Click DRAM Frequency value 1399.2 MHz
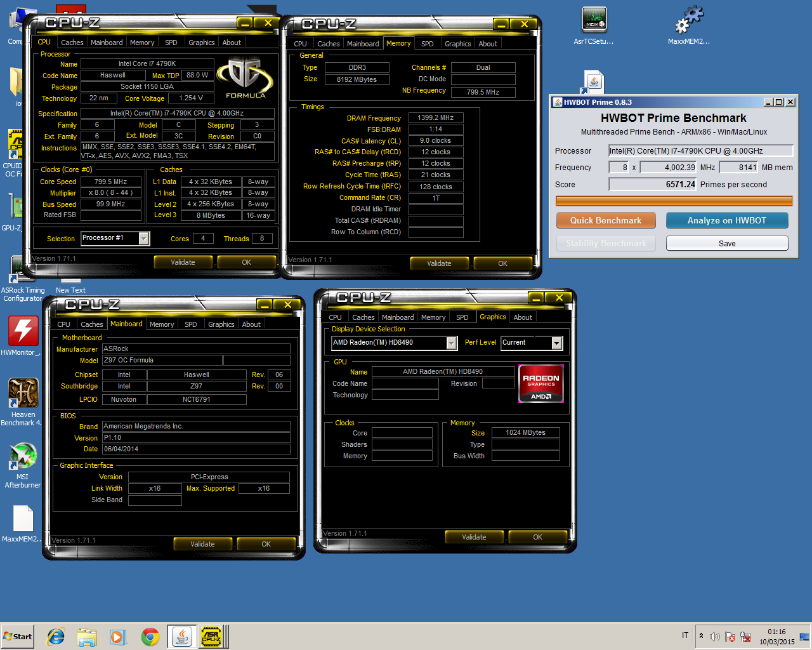The width and height of the screenshot is (812, 650). (x=436, y=117)
